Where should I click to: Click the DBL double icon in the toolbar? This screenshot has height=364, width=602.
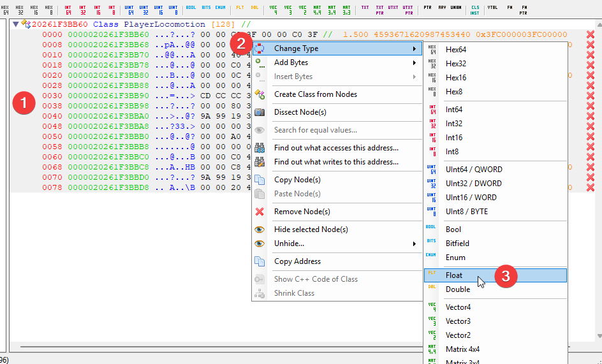point(254,8)
